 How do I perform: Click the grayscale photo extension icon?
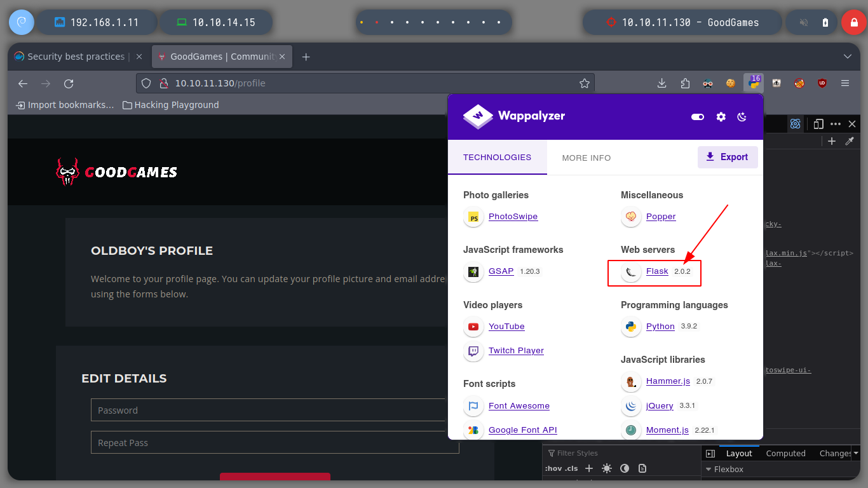tap(776, 83)
